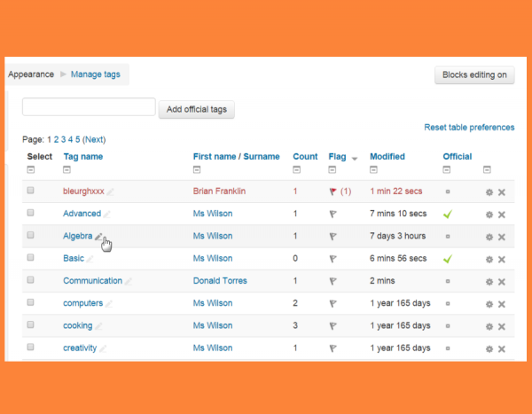Collapse the Tag name column
Screen dimensions: 532x414
(67, 169)
